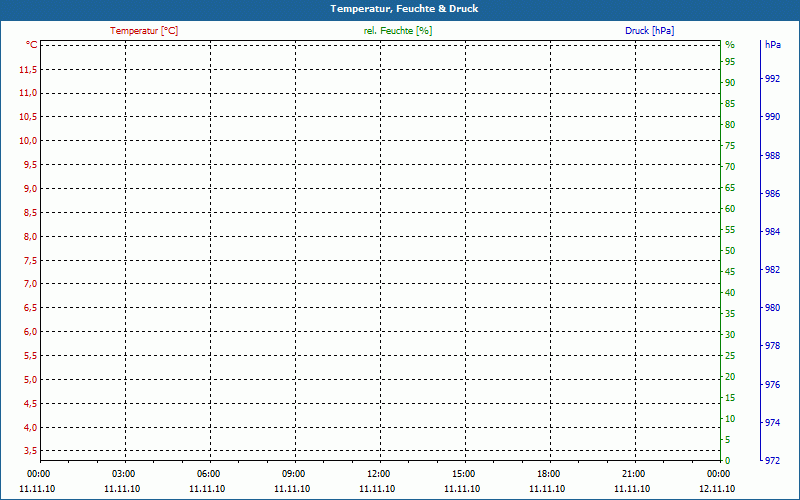Click the green 35 humidity axis value
800x500 pixels.
click(x=730, y=314)
